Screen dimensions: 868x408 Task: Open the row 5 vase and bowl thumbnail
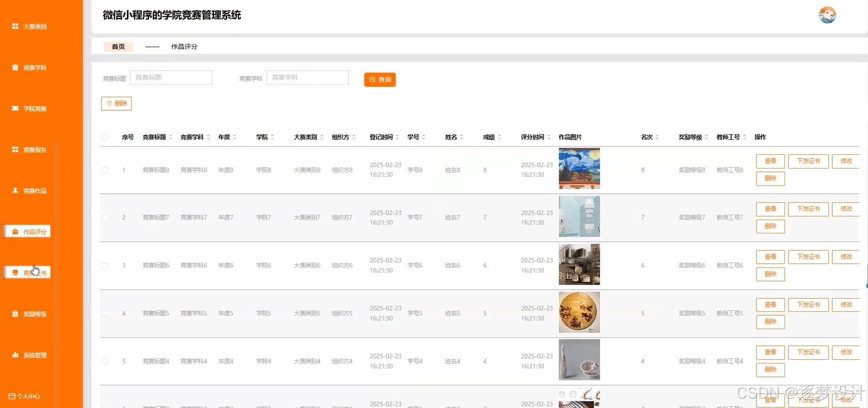click(579, 360)
